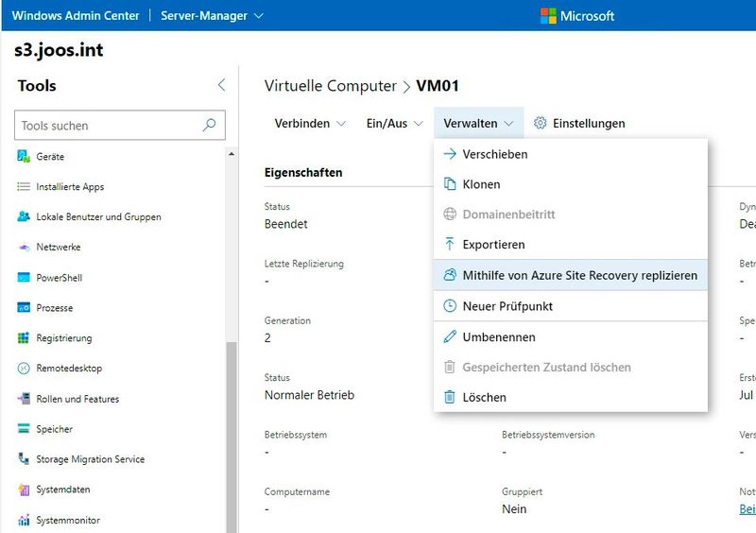This screenshot has height=533, width=756.
Task: Expand the Ein/Aus dropdown
Action: point(394,124)
